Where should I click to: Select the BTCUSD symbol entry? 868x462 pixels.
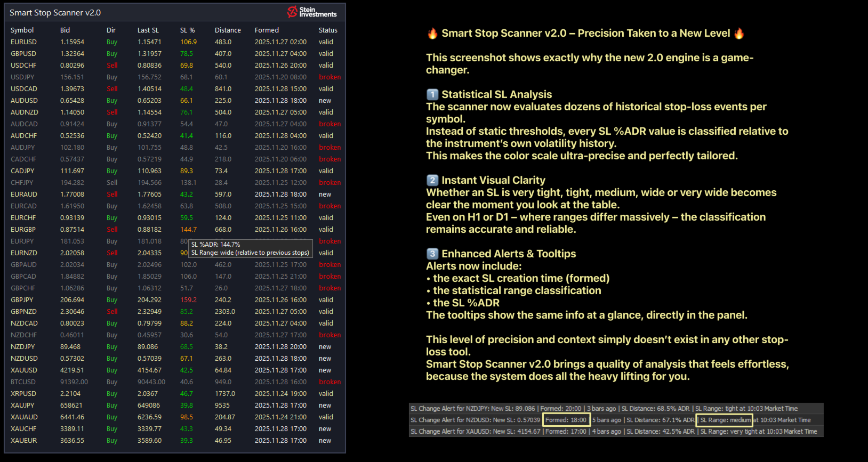tap(23, 382)
